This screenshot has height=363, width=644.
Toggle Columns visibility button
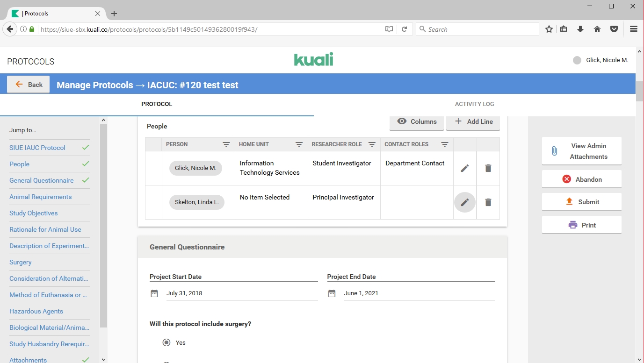pos(417,121)
